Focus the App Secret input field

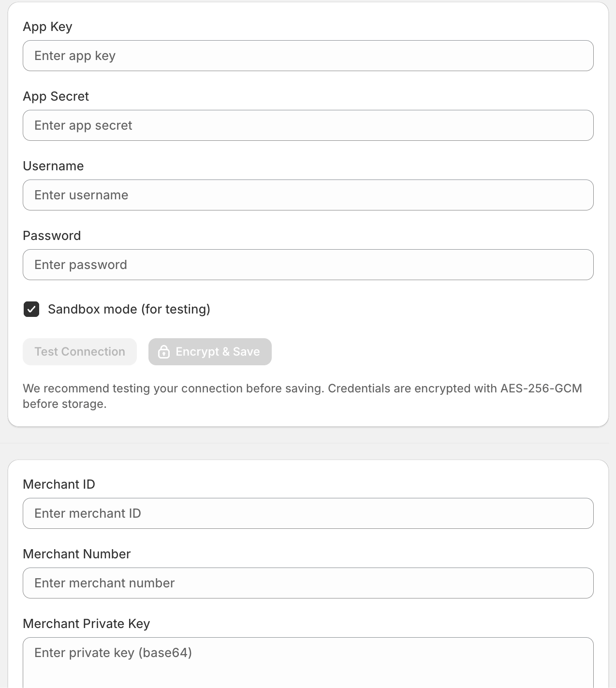[x=308, y=125]
